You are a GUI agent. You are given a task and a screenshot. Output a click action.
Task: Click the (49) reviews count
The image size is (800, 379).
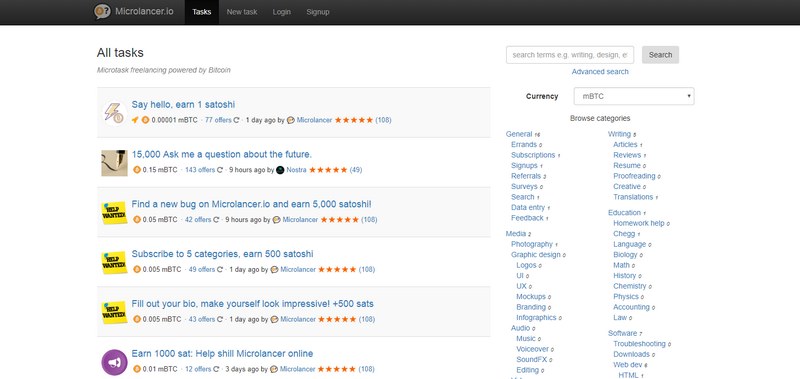356,170
